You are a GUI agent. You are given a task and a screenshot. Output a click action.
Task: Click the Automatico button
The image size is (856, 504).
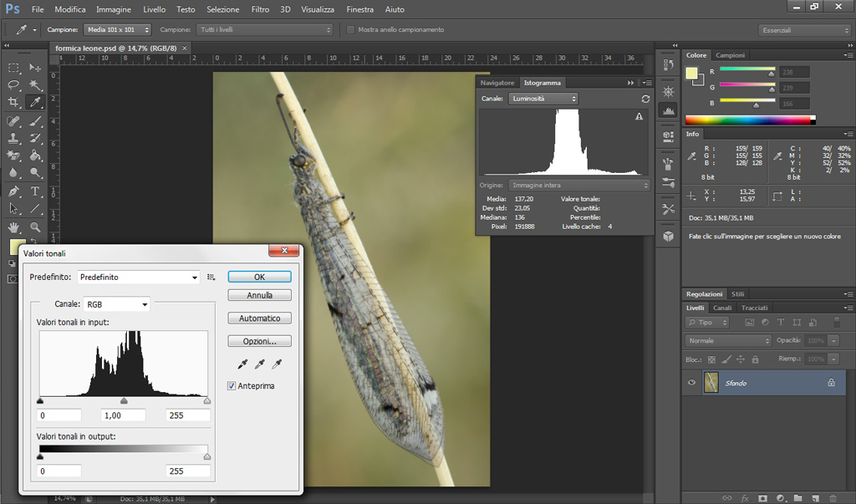click(259, 318)
